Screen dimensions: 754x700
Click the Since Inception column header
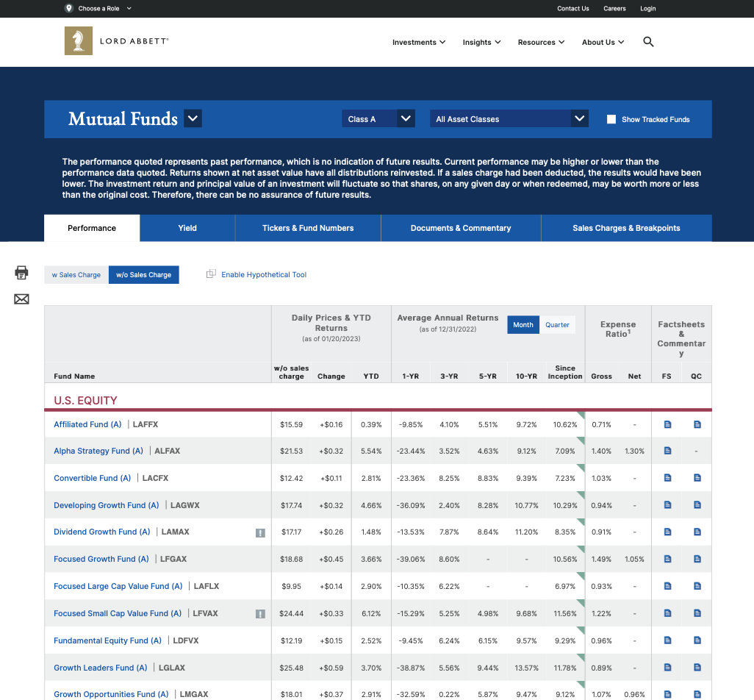[x=565, y=372]
